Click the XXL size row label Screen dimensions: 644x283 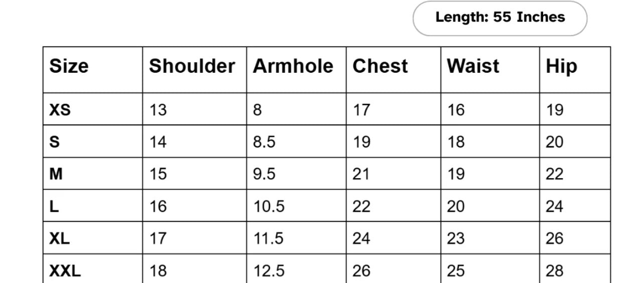(65, 271)
